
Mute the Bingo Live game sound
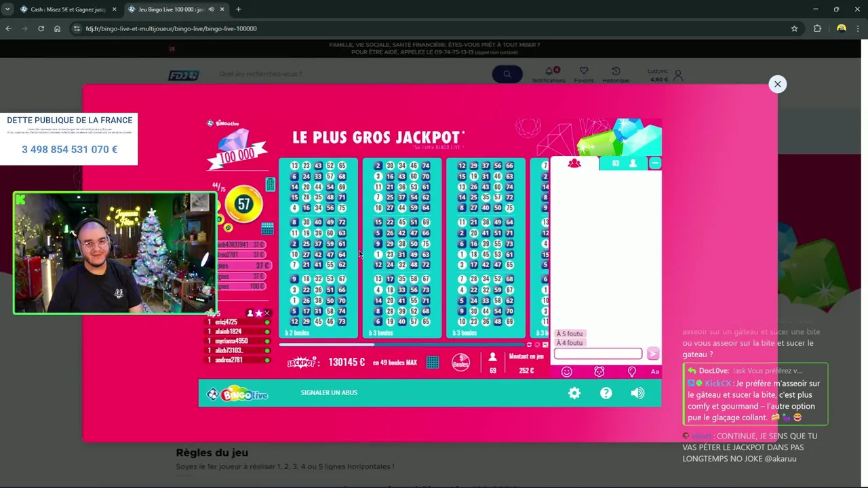click(637, 393)
